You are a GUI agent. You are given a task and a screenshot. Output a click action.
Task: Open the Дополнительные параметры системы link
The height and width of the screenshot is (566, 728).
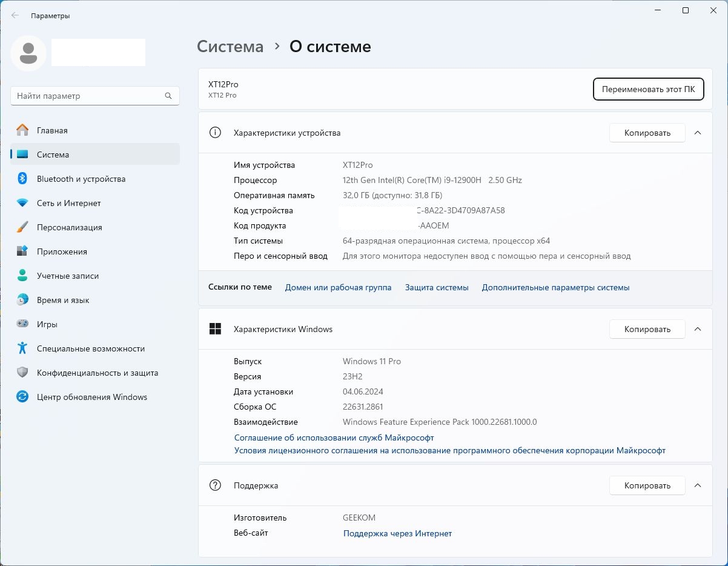[x=555, y=288]
